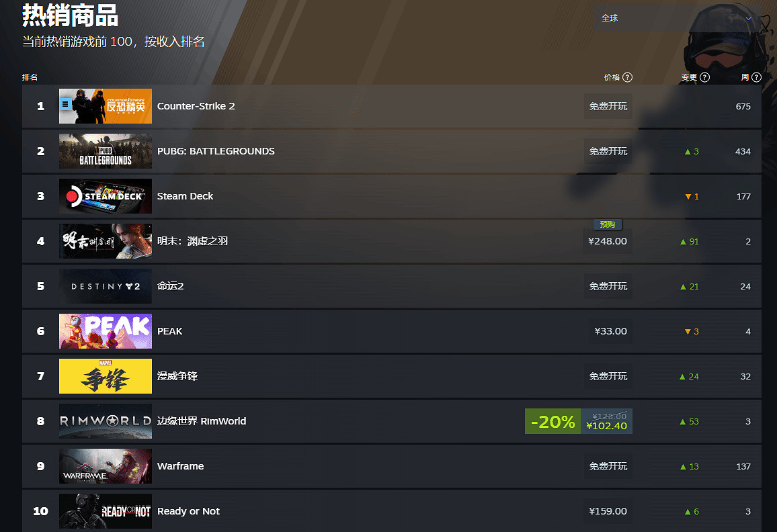Click the 免费开玩 button for Counter-Strike 2
The height and width of the screenshot is (532, 777).
(x=608, y=106)
